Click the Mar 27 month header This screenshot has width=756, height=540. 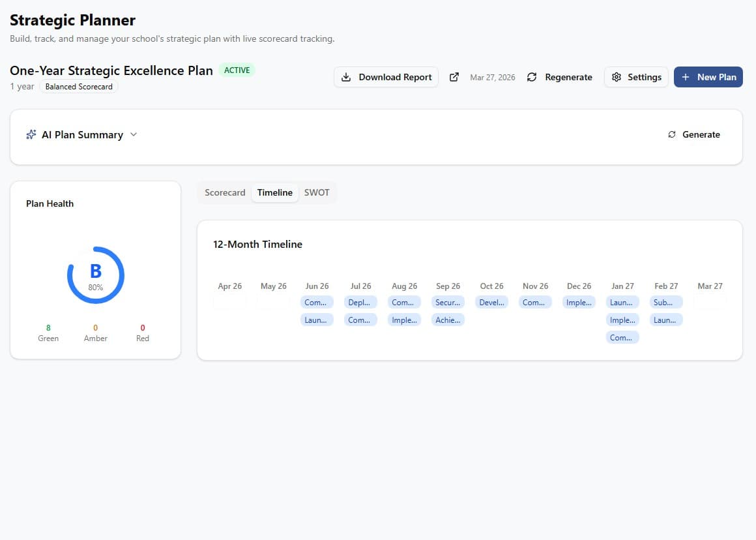(x=710, y=286)
